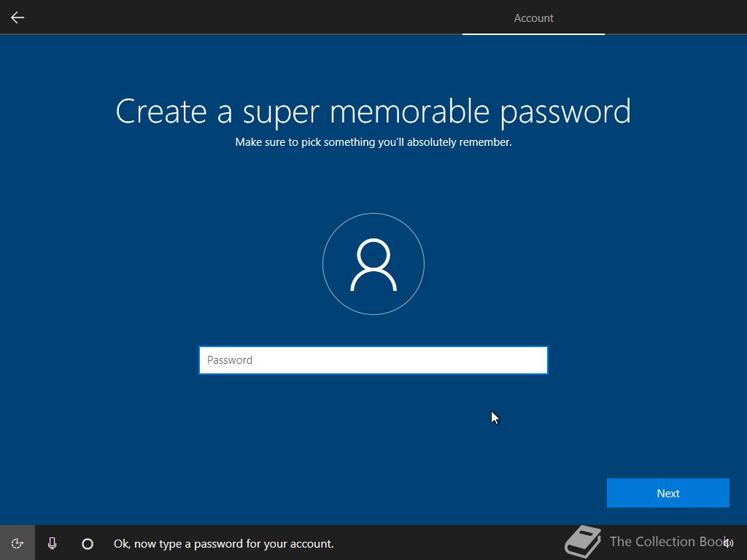Click the text 'Make sure to pick something you'll absolutely remember.'

point(373,142)
